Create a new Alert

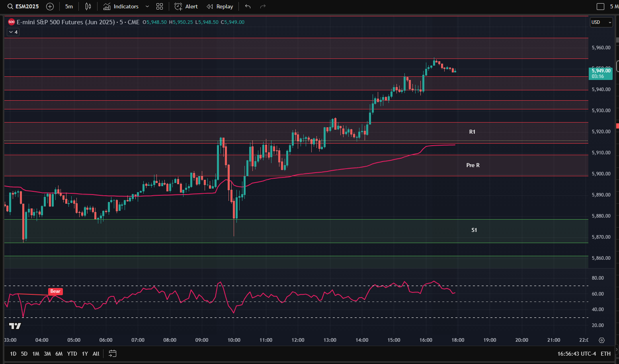point(186,6)
